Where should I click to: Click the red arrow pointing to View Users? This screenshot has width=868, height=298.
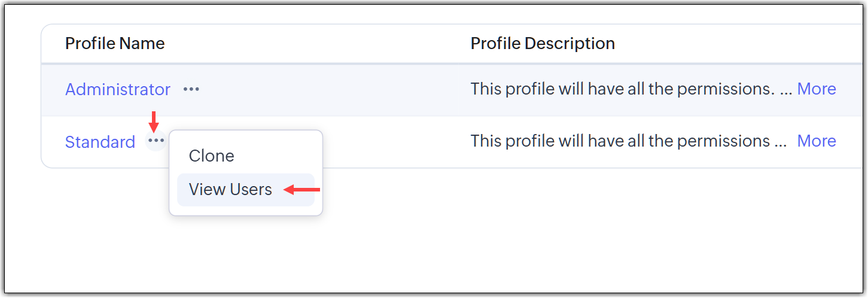302,190
